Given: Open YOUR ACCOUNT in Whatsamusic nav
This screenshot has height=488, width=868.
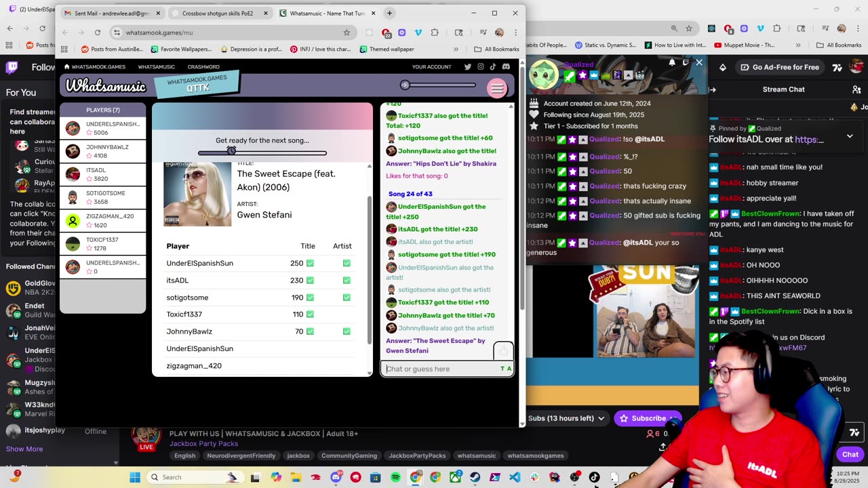Looking at the screenshot, I should click(431, 66).
